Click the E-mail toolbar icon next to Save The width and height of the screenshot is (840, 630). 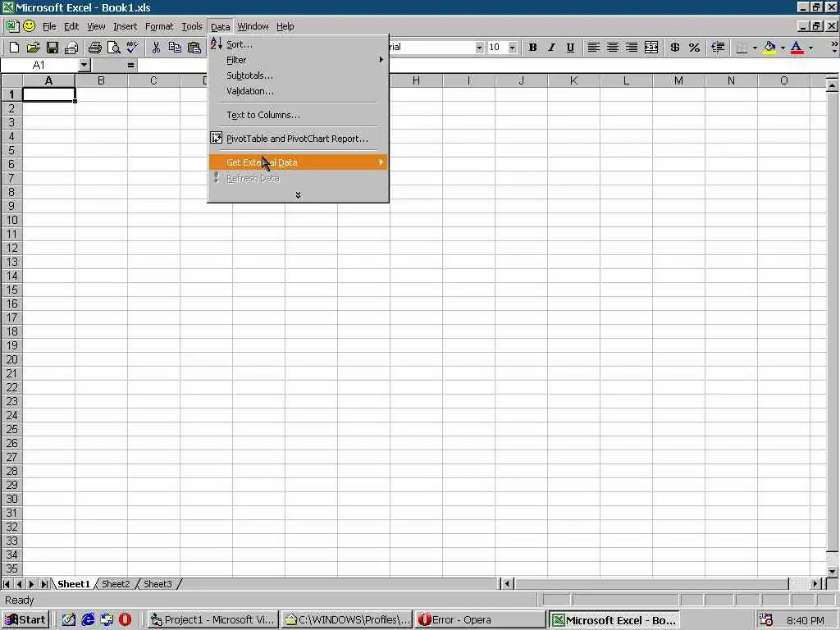[x=71, y=48]
